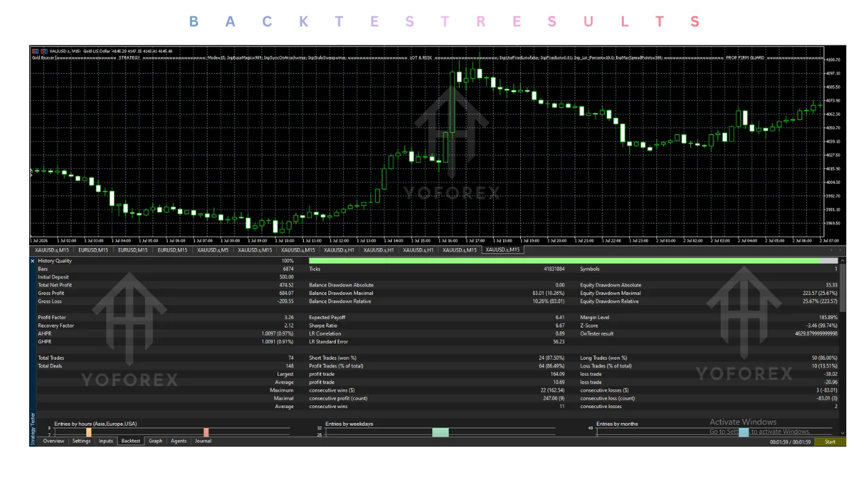The image size is (868, 488).
Task: Select Loss Trades value 10 (13.51%)
Action: point(825,366)
